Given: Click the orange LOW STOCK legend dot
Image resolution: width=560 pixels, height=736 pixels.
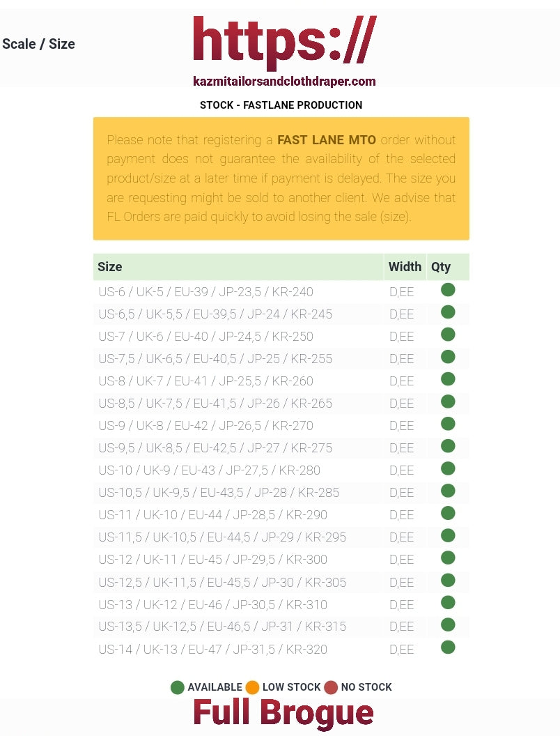Looking at the screenshot, I should coord(252,687).
